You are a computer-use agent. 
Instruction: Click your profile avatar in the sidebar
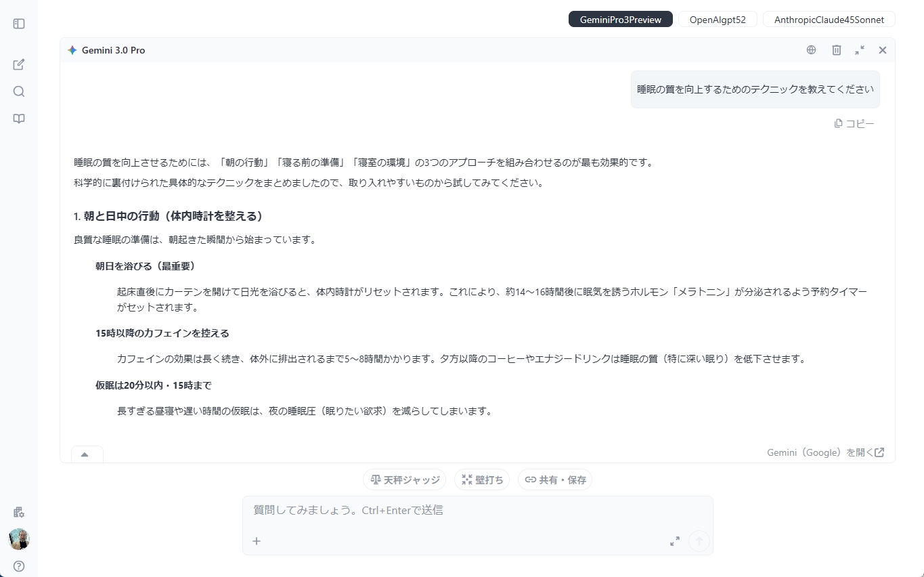tap(18, 539)
